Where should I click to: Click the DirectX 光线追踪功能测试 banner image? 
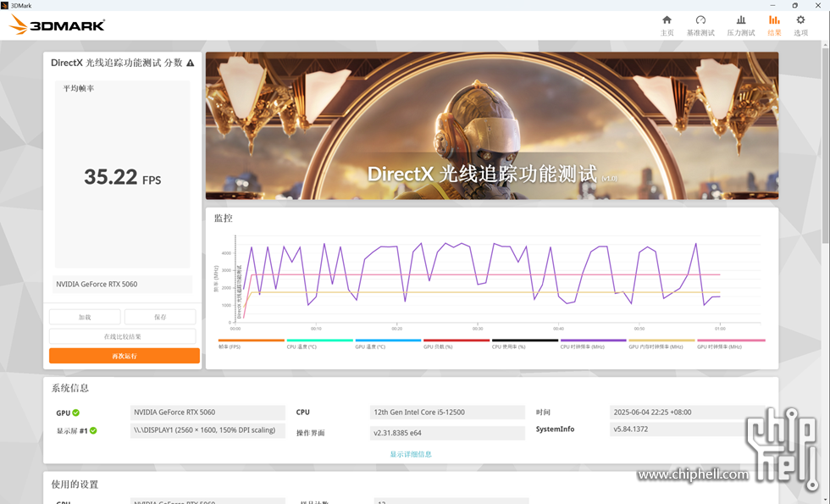point(492,125)
